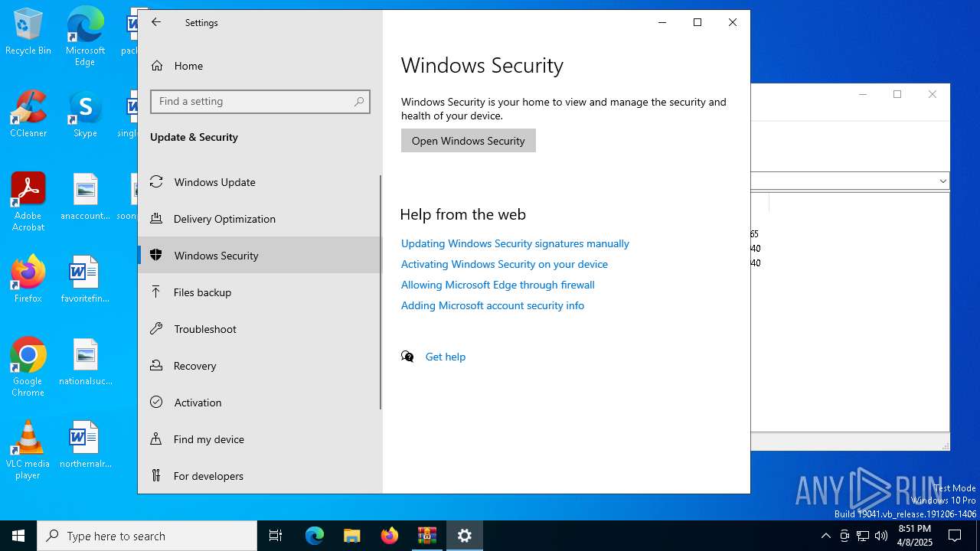Click the Get help chat icon
980x551 pixels.
[x=407, y=357]
